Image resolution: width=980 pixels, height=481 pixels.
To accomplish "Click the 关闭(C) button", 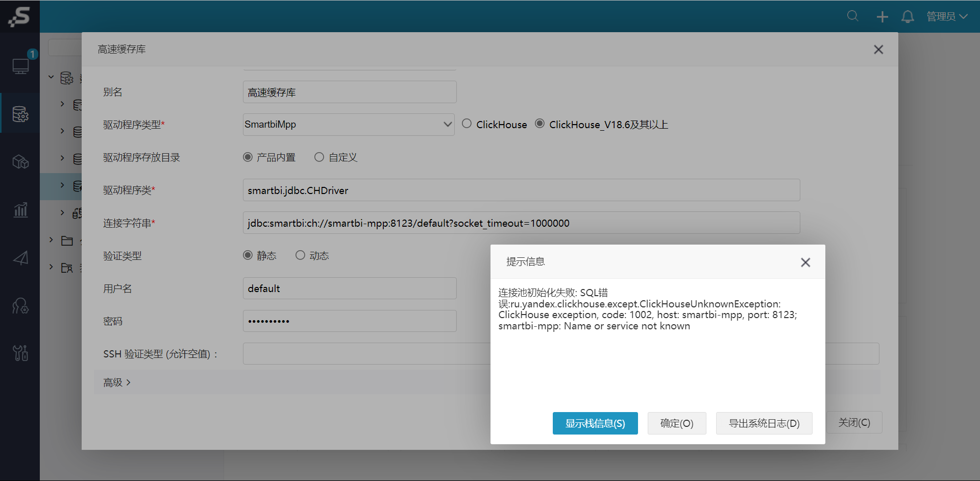I will (x=854, y=422).
